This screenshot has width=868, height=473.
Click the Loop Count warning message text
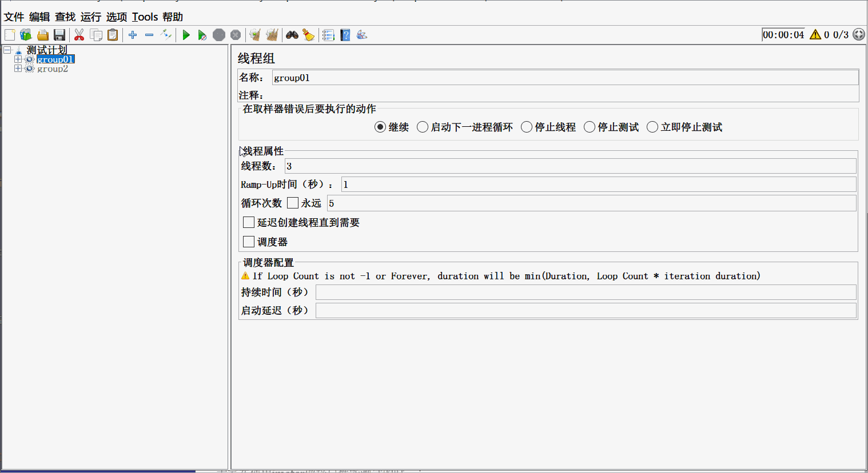(x=507, y=276)
